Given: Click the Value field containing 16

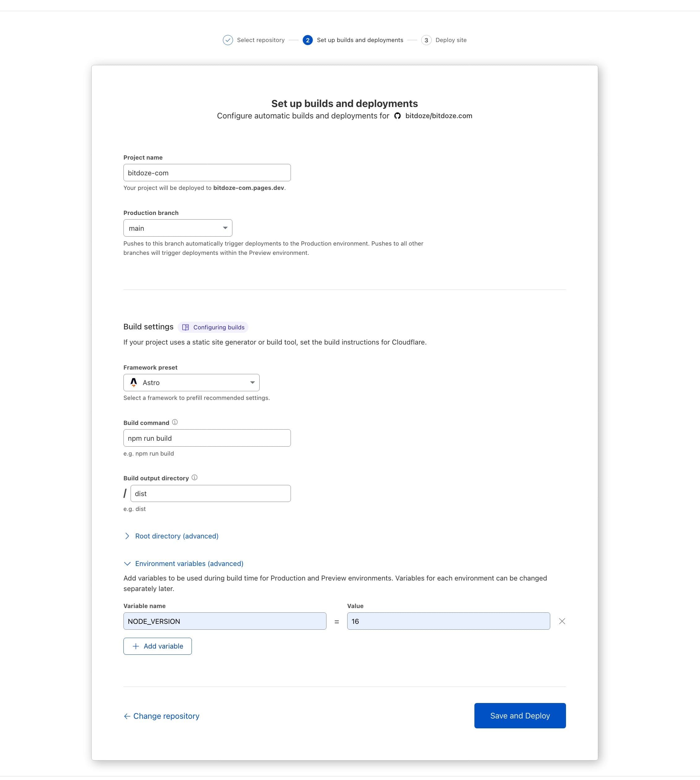Looking at the screenshot, I should coord(448,621).
